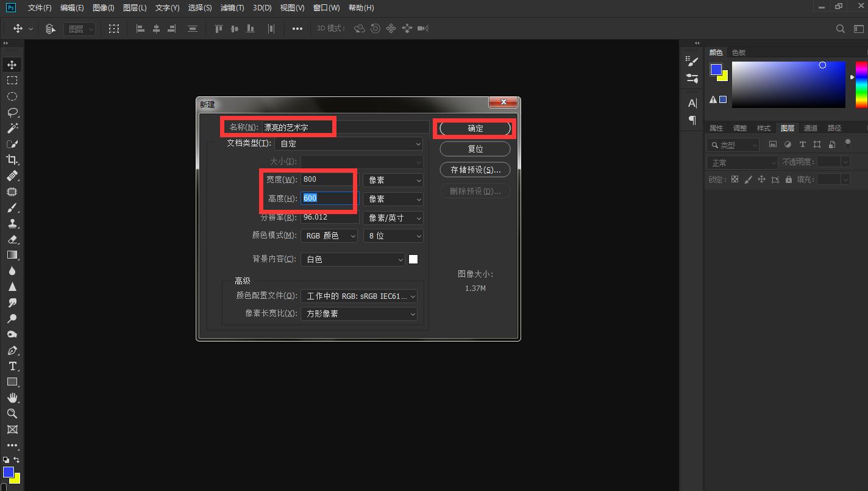Image resolution: width=868 pixels, height=491 pixels.
Task: Open the 背景内容 dropdown
Action: (353, 260)
